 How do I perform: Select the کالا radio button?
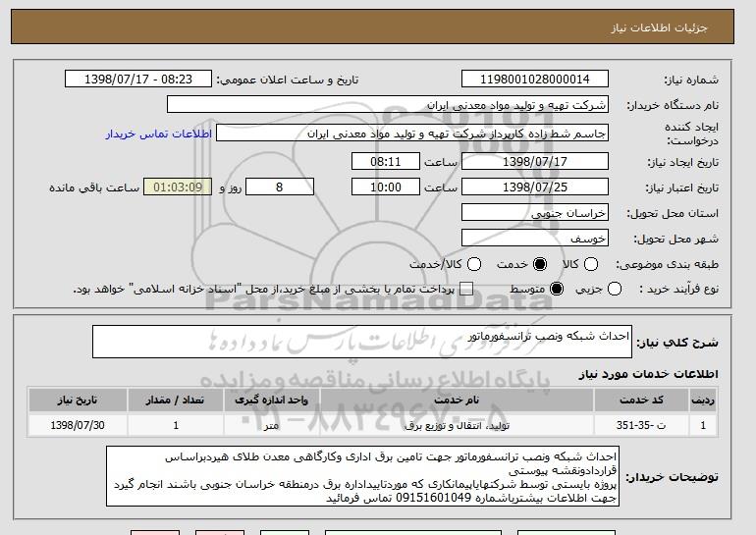[591, 264]
